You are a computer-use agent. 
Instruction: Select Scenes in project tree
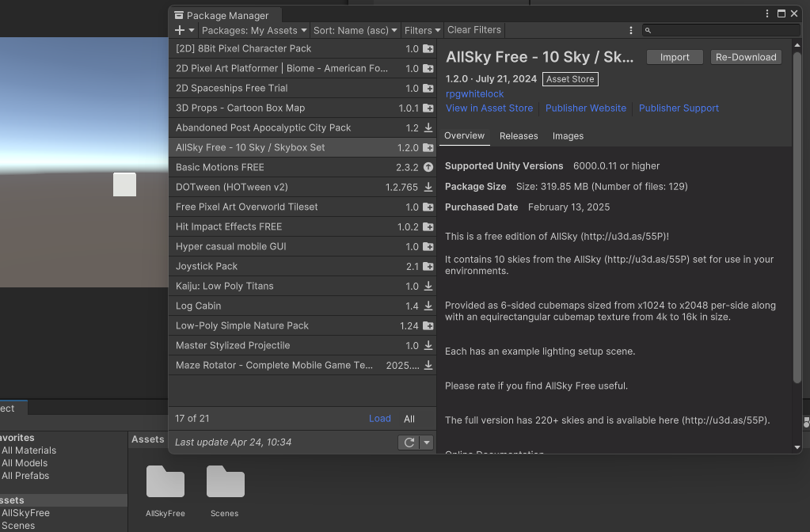[x=18, y=526]
